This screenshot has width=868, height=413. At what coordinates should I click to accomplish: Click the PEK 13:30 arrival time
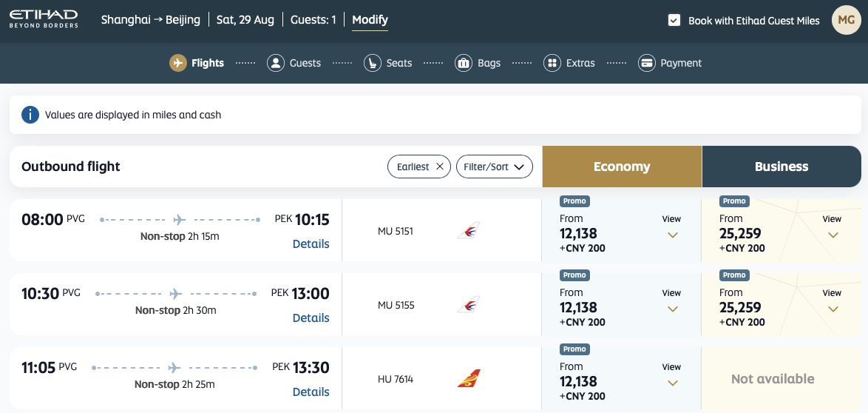[x=301, y=368]
